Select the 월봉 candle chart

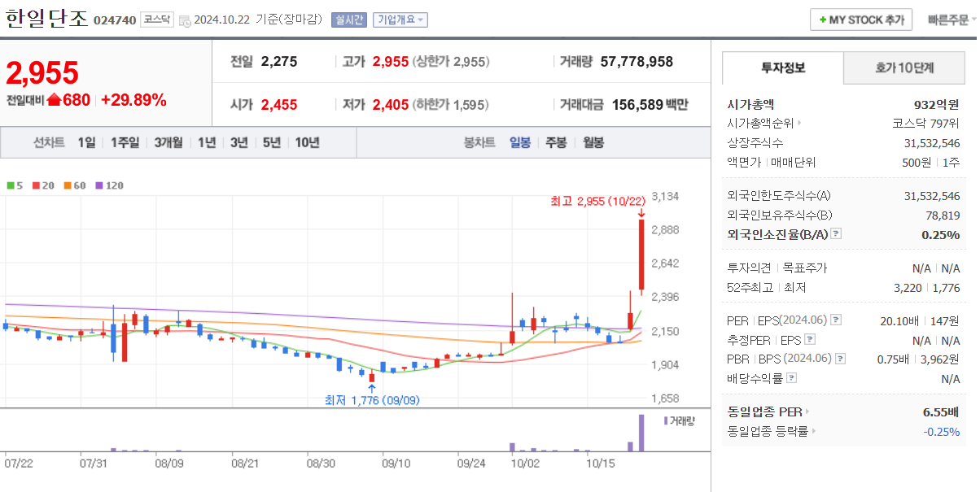[x=593, y=142]
